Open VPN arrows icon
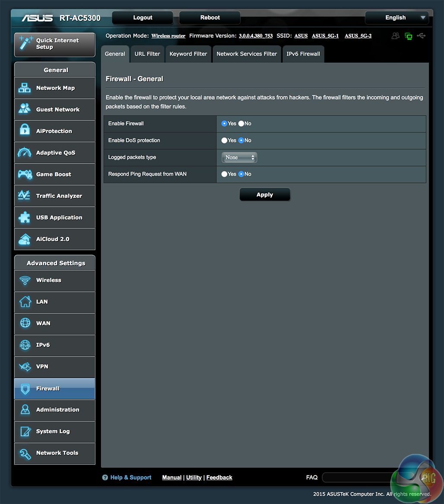The width and height of the screenshot is (444, 504). [25, 366]
